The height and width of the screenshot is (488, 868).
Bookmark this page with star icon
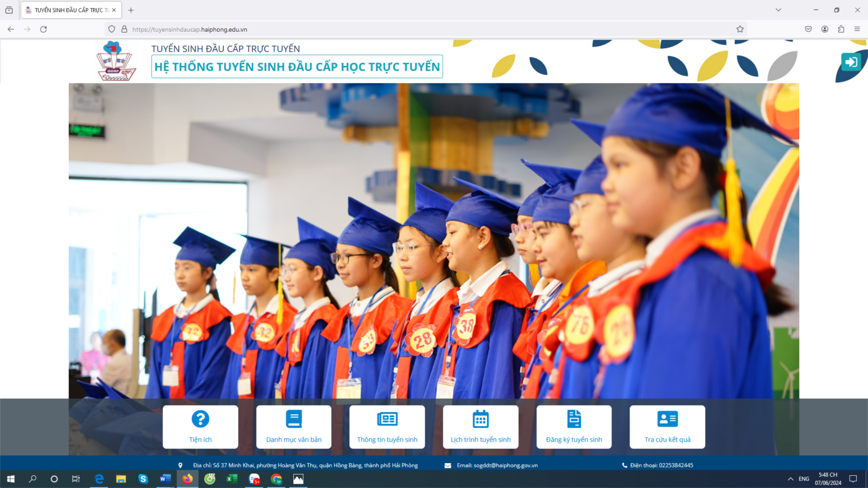point(740,29)
